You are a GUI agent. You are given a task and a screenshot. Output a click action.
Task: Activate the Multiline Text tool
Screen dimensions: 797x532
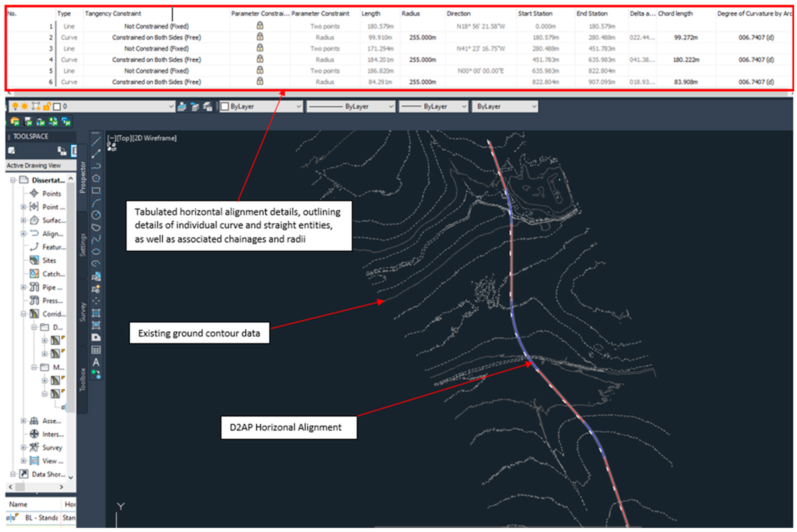[x=96, y=362]
